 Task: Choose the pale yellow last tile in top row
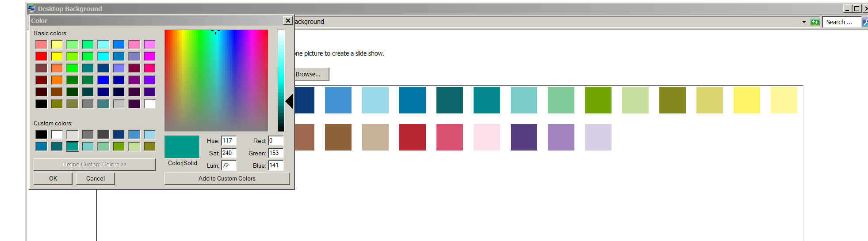coord(784,100)
